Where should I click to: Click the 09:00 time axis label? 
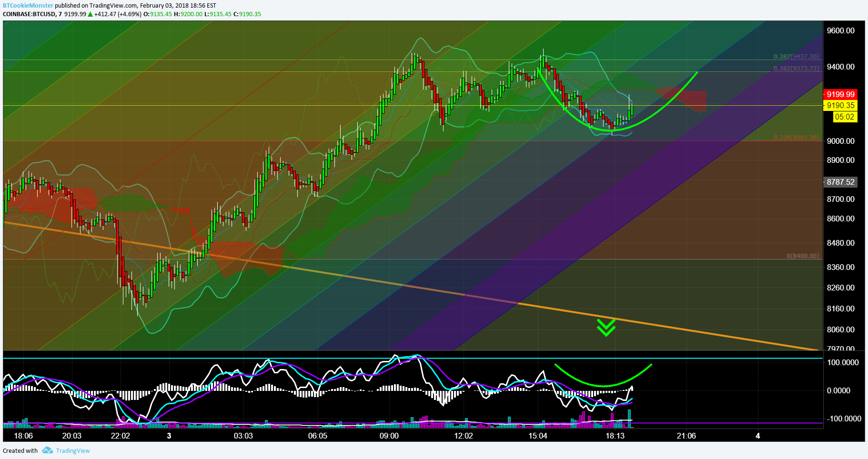(x=389, y=436)
